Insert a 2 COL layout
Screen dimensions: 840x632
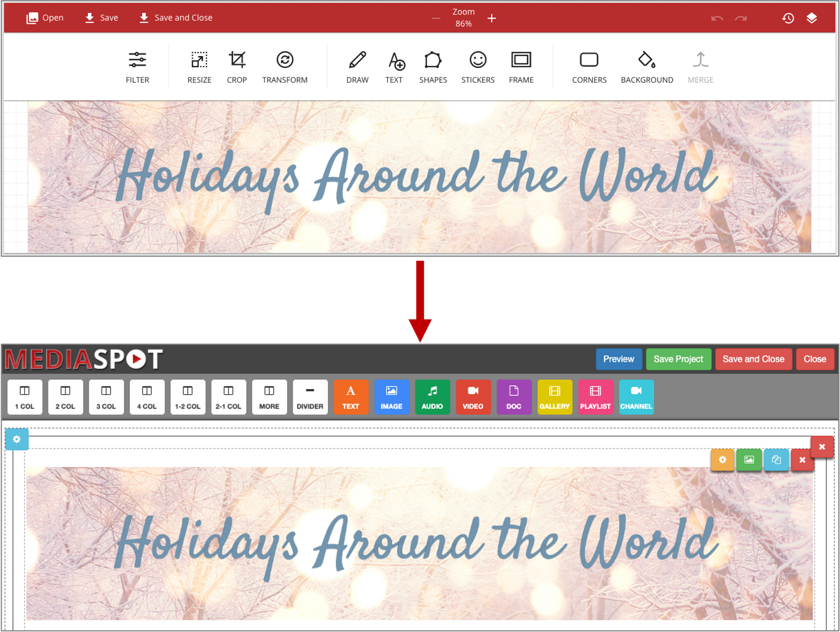(66, 397)
